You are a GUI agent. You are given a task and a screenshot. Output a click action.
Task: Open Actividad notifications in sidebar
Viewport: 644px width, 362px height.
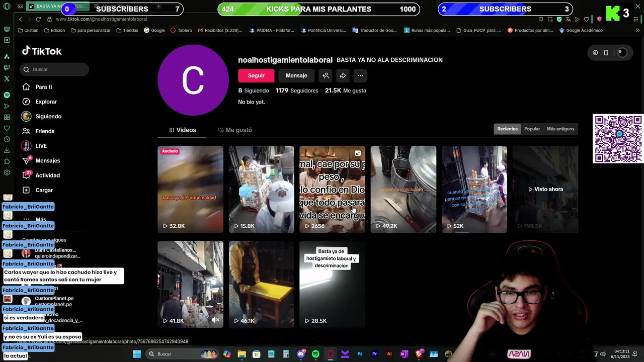[41, 175]
